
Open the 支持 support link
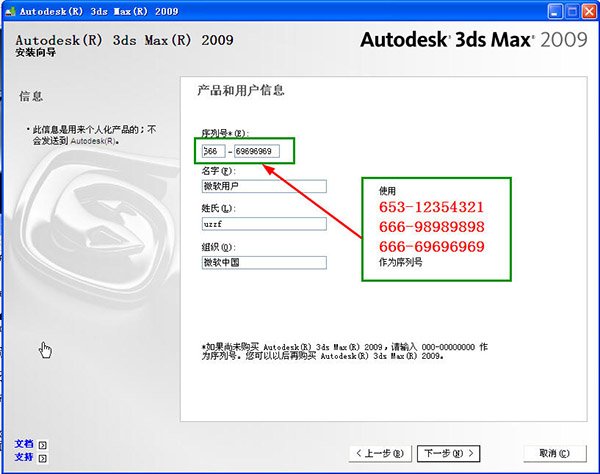[x=24, y=457]
